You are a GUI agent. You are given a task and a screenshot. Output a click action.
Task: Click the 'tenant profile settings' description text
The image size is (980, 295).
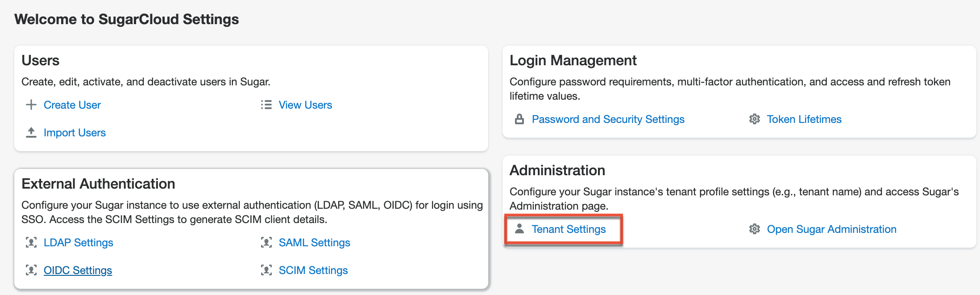(x=734, y=199)
